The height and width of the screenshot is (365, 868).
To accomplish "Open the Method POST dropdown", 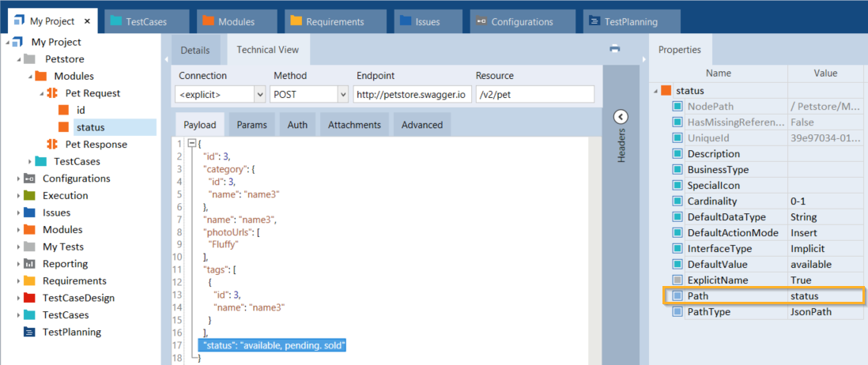I will 342,95.
